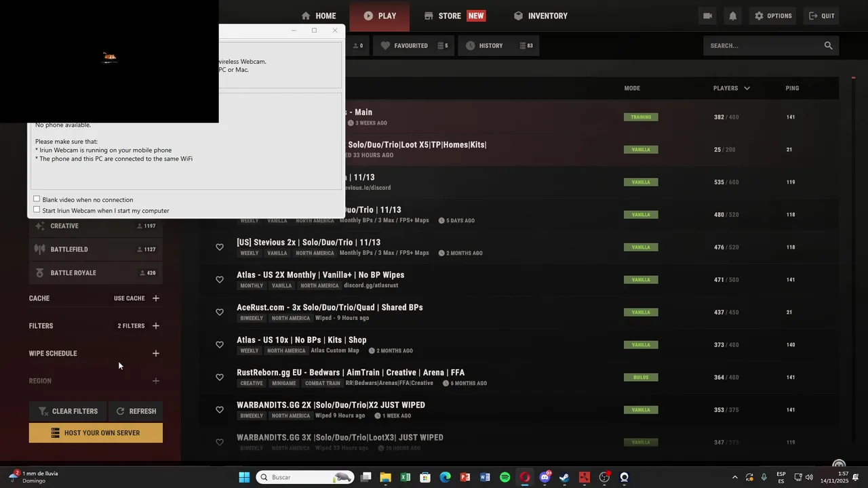The width and height of the screenshot is (868, 488).
Task: Click Host Your Own Server
Action: [x=96, y=433]
